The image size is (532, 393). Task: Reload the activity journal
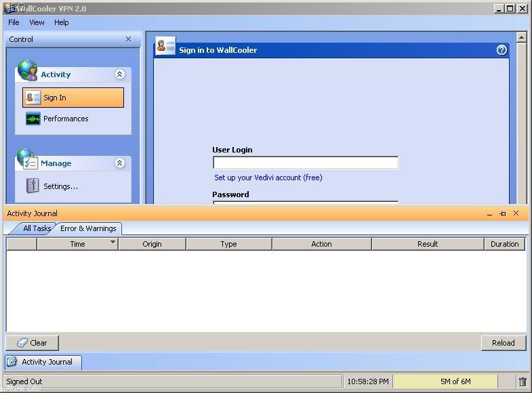click(504, 343)
